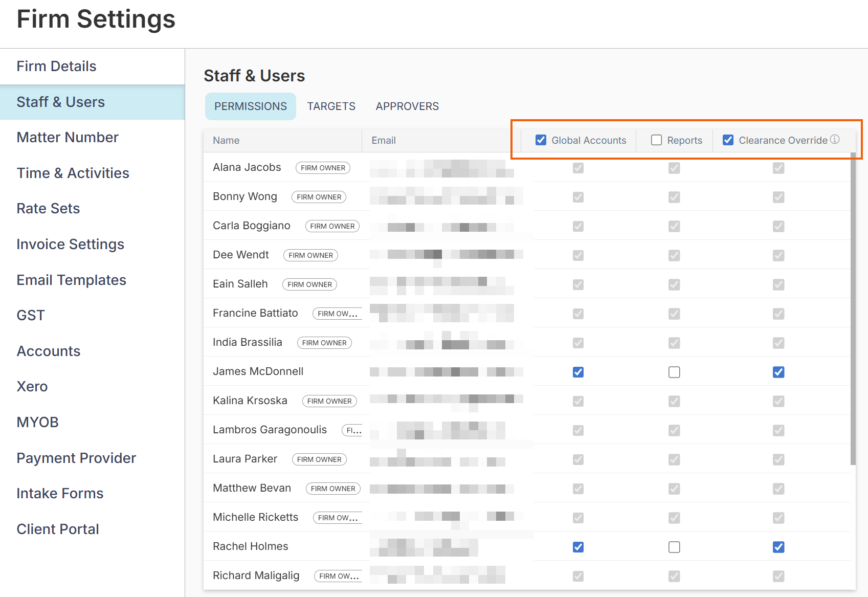Navigate to Payment Provider settings
The image size is (868, 597).
(76, 458)
